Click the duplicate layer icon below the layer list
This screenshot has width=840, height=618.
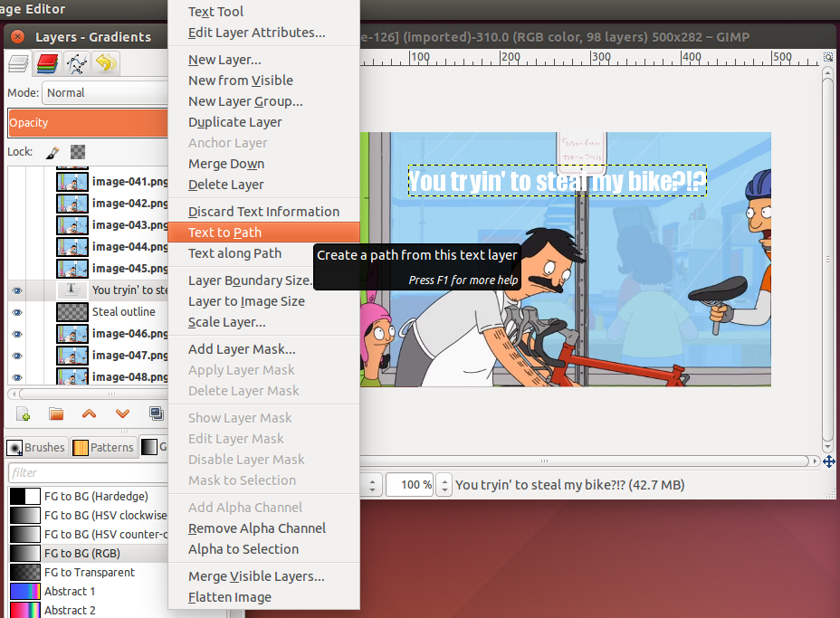(157, 414)
